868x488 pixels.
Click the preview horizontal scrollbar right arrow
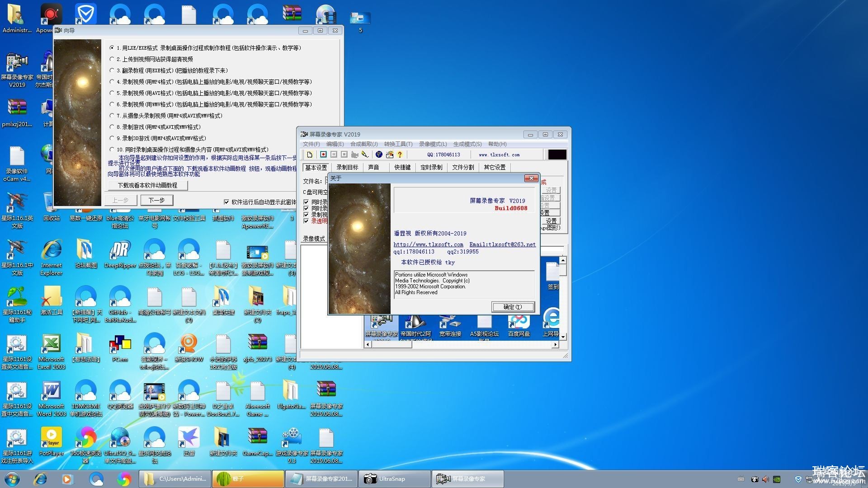[x=556, y=344]
